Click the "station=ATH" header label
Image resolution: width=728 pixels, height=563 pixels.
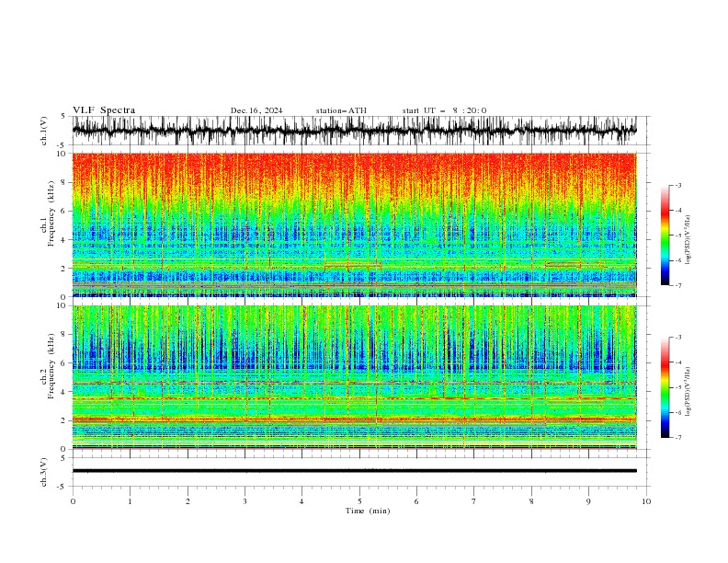(341, 110)
